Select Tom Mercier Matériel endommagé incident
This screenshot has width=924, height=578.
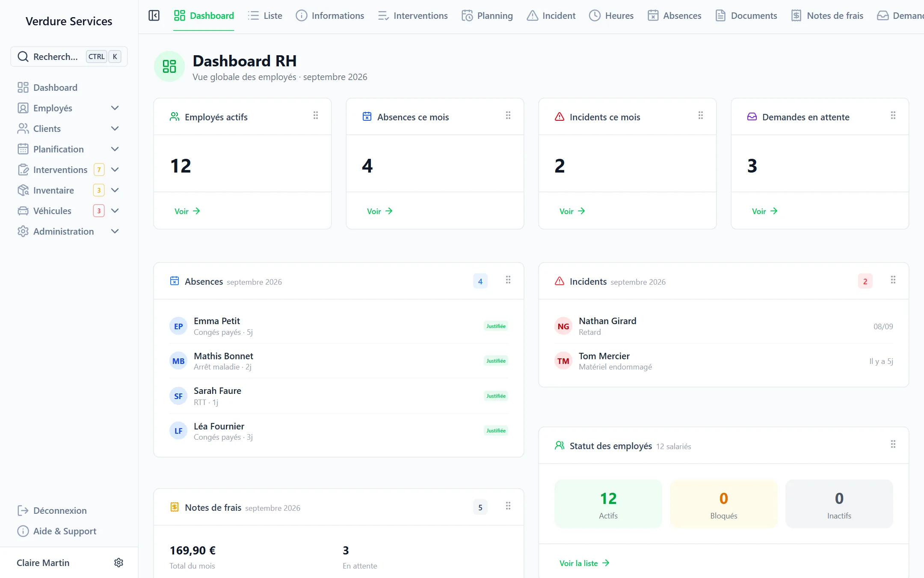724,361
